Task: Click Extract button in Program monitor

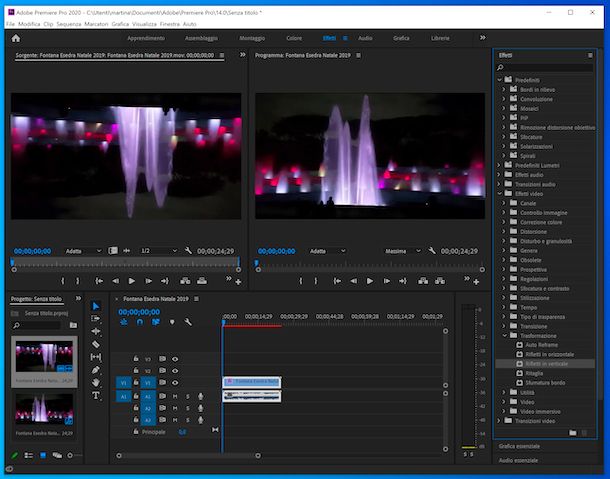Action: (440, 281)
